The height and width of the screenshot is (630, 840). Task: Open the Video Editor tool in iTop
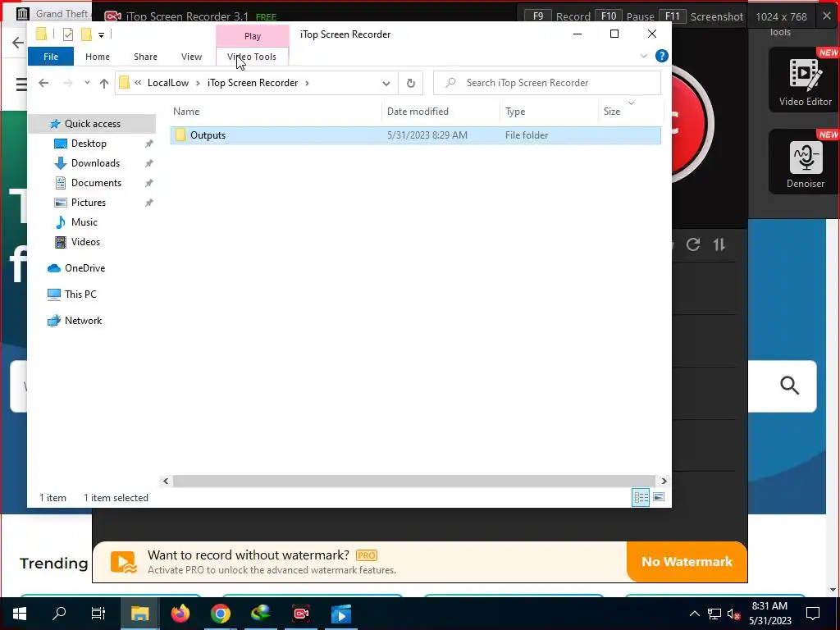click(x=805, y=80)
